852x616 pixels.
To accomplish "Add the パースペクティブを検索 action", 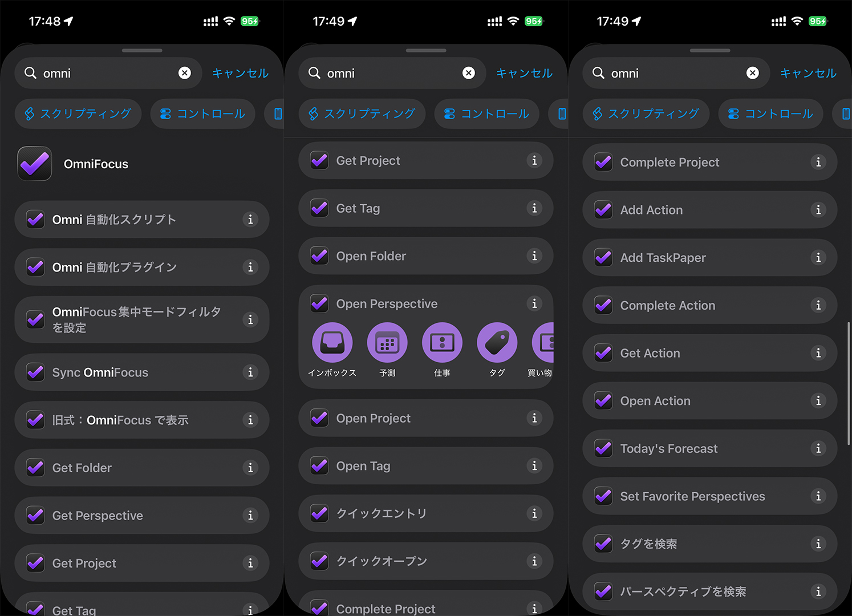I will 710,591.
